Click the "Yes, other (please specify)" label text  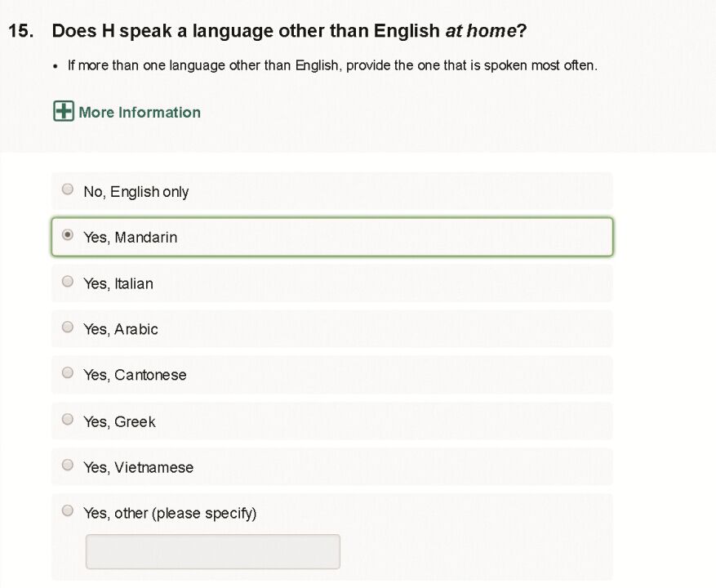(170, 514)
